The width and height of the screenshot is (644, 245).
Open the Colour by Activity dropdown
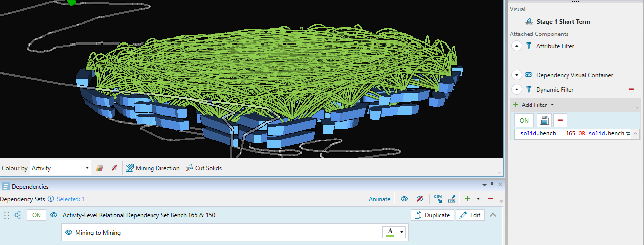coord(60,168)
